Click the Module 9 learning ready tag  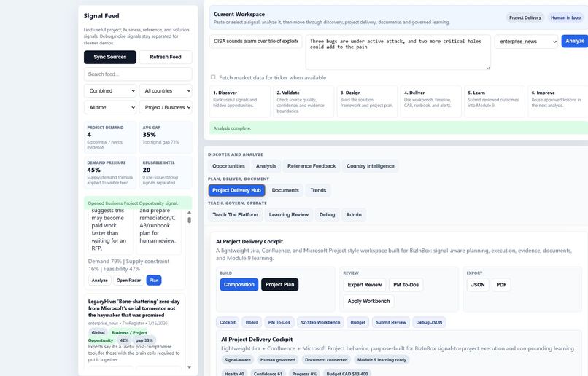coord(382,360)
